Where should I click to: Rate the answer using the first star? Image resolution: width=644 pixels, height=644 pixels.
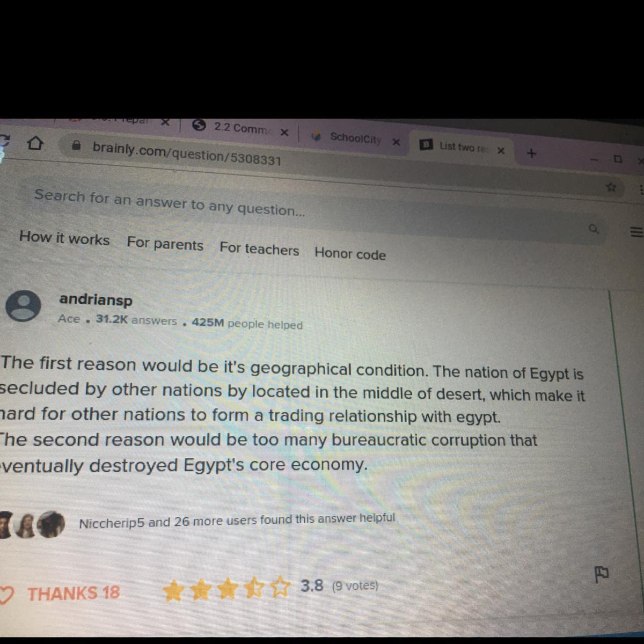pos(173,591)
